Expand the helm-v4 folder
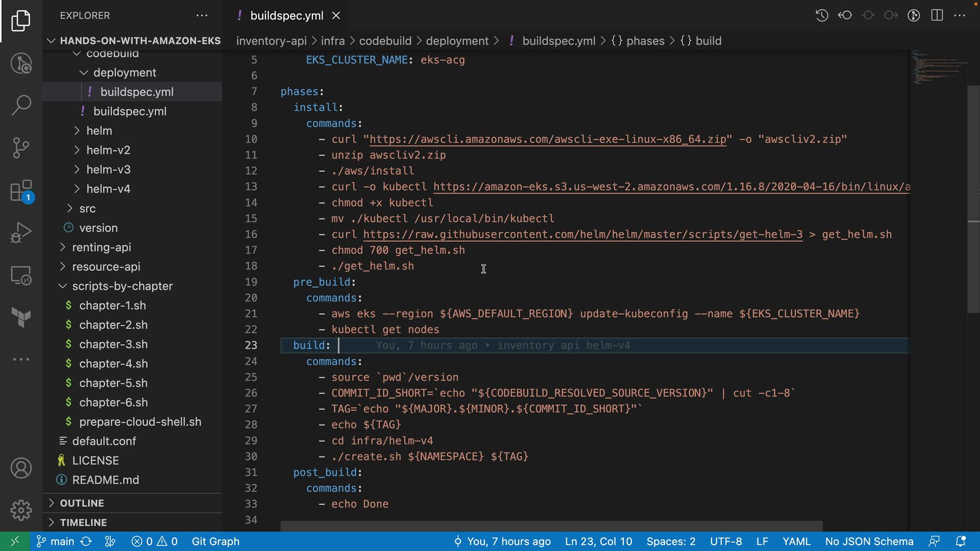Viewport: 980px width, 551px height. click(108, 189)
